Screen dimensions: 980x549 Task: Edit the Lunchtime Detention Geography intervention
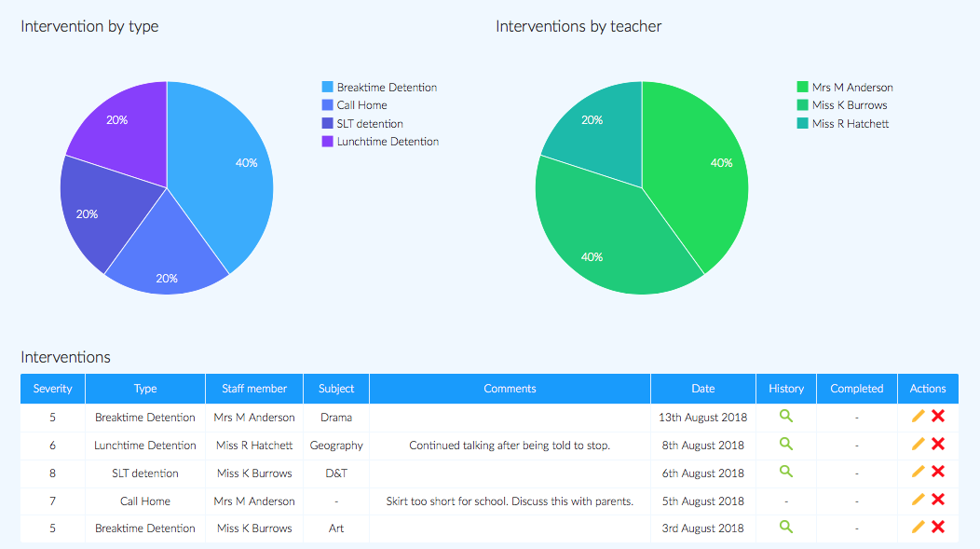(918, 444)
